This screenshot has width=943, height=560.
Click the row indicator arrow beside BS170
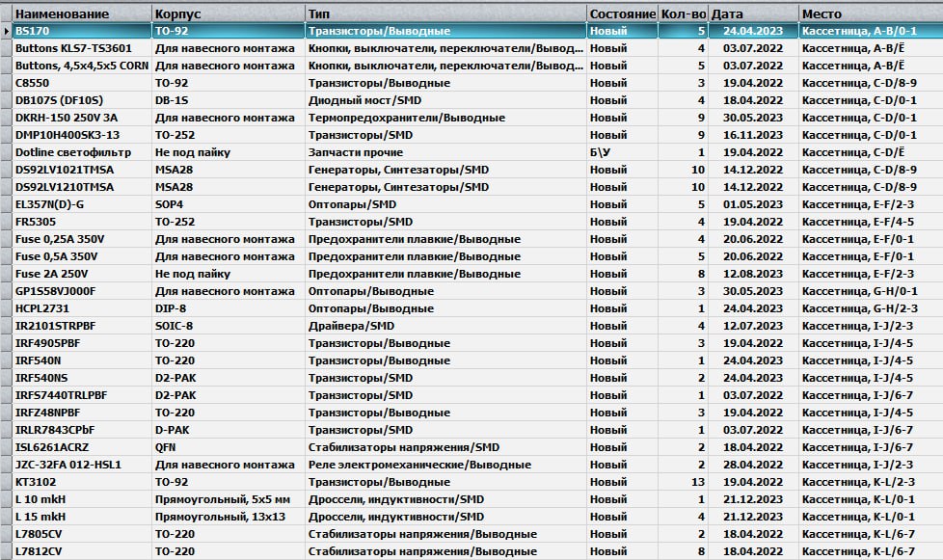click(x=6, y=31)
